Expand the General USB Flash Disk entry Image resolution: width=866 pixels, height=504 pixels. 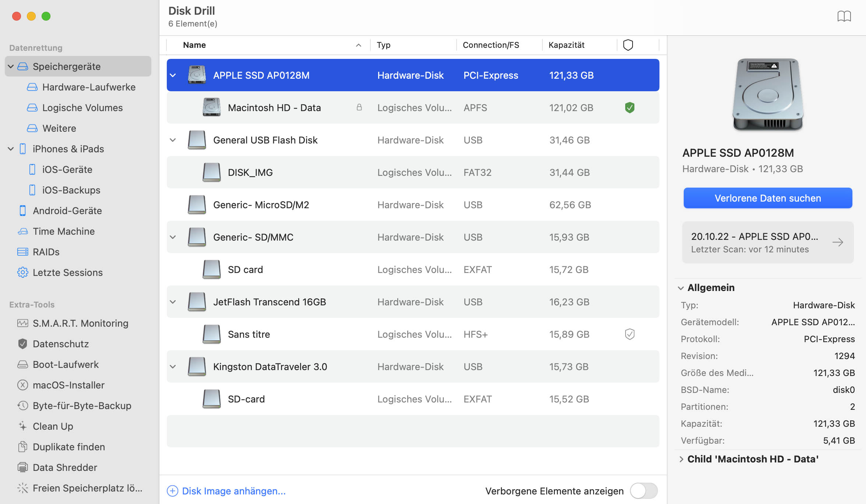tap(173, 140)
